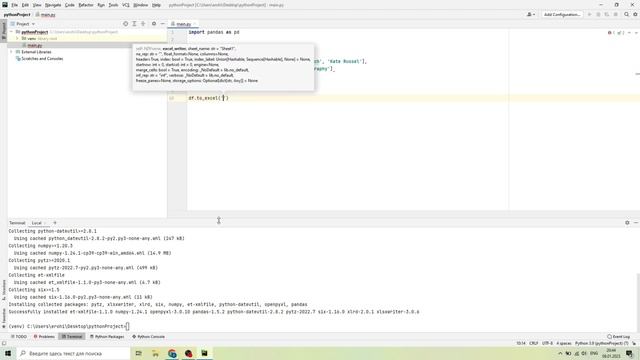
Task: Open the Edit menu
Action: pos(25,5)
